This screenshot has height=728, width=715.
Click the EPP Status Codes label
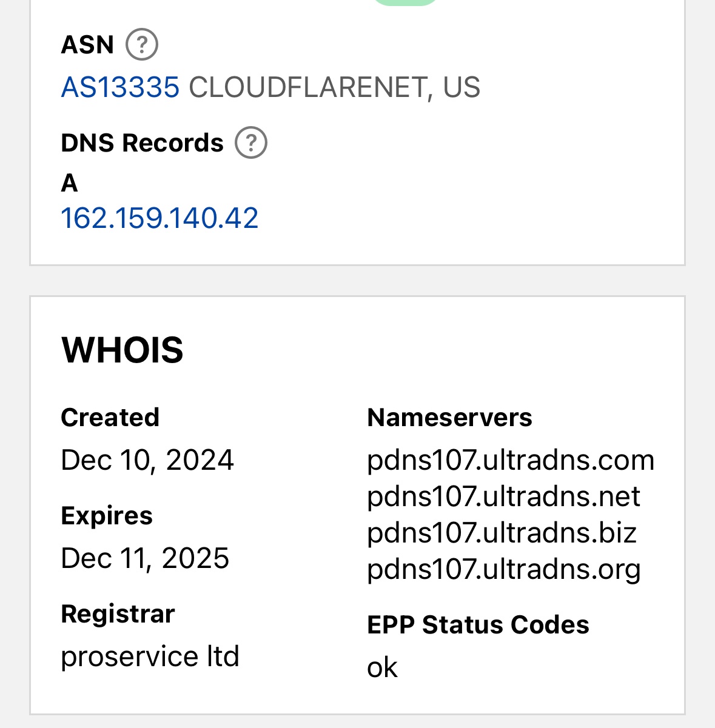click(x=478, y=625)
